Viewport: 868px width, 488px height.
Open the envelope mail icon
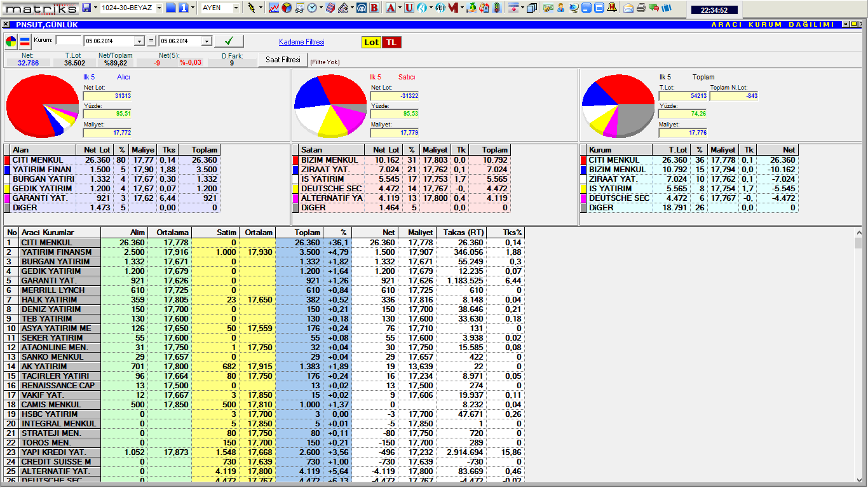[628, 8]
